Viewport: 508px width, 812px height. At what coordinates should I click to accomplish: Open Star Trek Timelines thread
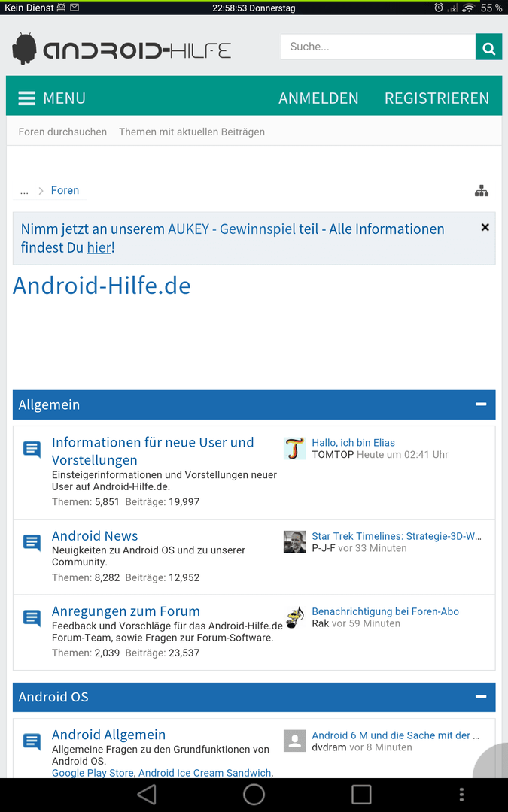[397, 536]
